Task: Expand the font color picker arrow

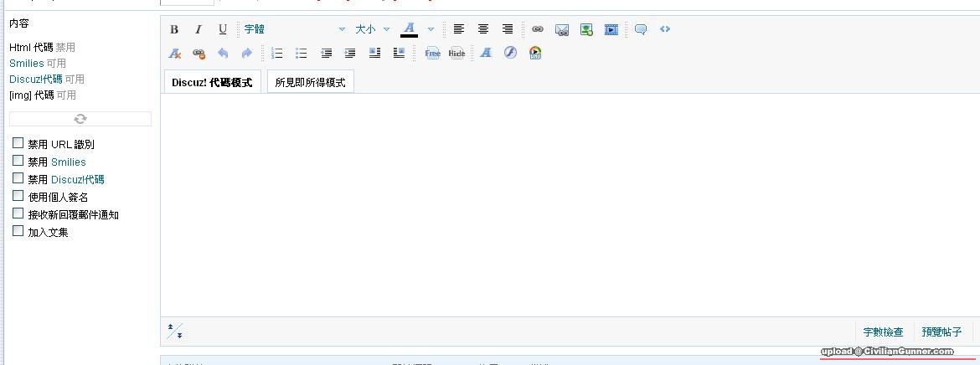Action: pos(431,29)
